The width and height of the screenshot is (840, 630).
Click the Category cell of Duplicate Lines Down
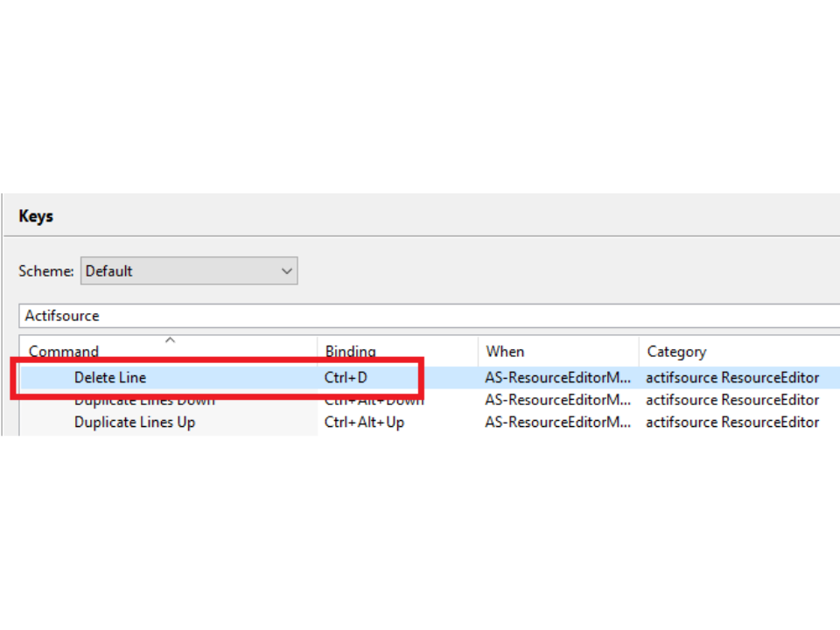coord(732,401)
